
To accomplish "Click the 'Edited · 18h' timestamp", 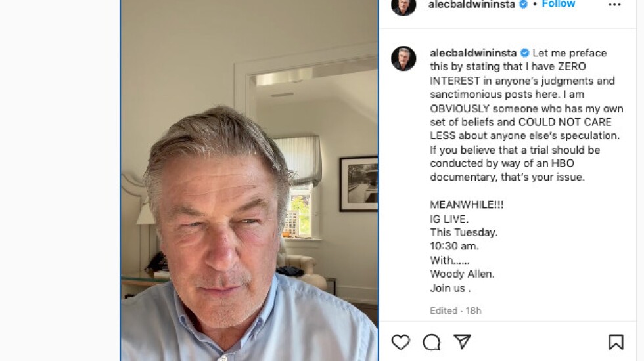I will tap(455, 310).
